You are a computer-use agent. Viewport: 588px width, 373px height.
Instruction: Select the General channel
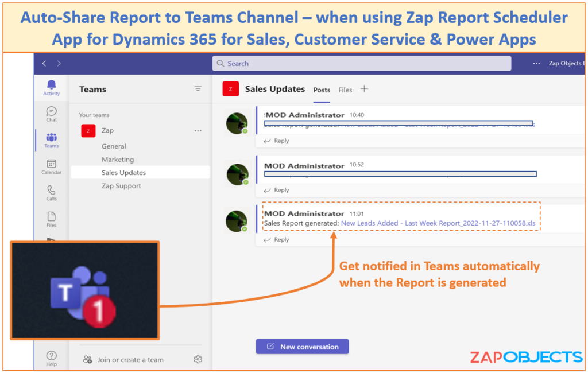(x=114, y=146)
